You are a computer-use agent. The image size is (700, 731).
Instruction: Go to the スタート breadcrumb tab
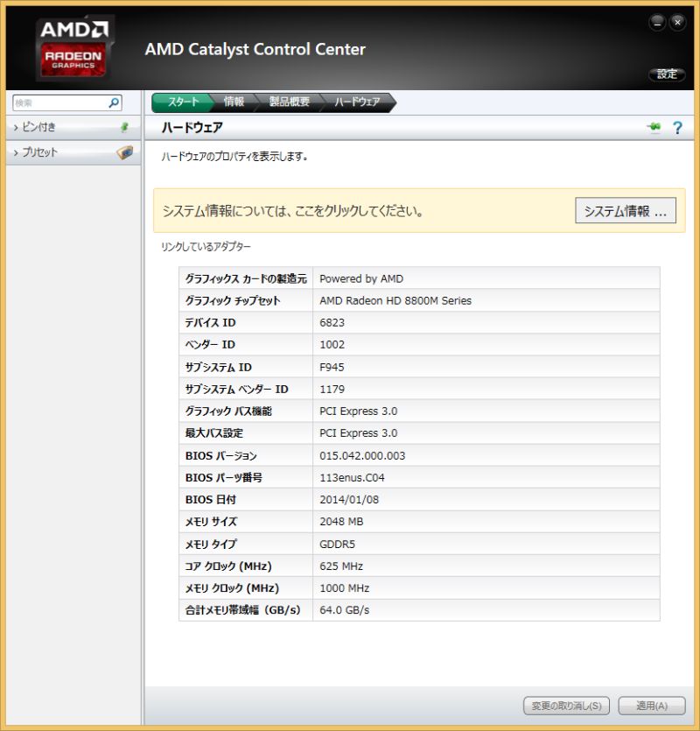tap(182, 102)
